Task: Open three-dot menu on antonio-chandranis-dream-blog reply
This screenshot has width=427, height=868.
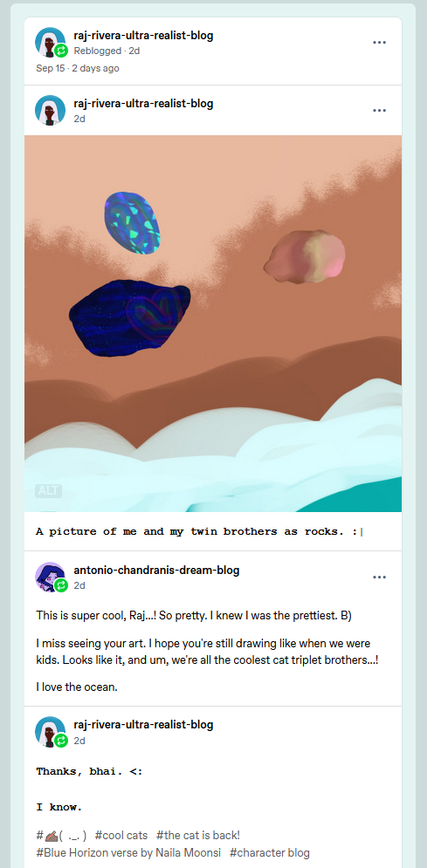Action: (379, 578)
